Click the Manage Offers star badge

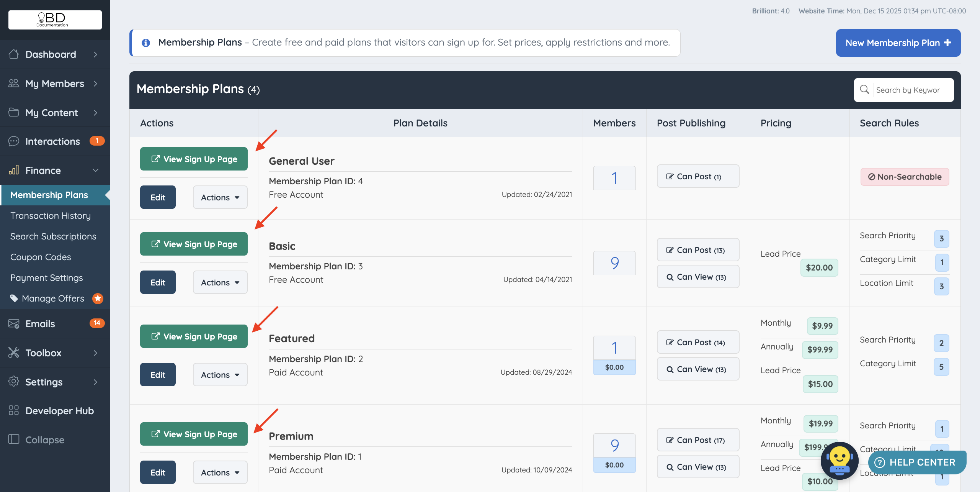point(98,298)
